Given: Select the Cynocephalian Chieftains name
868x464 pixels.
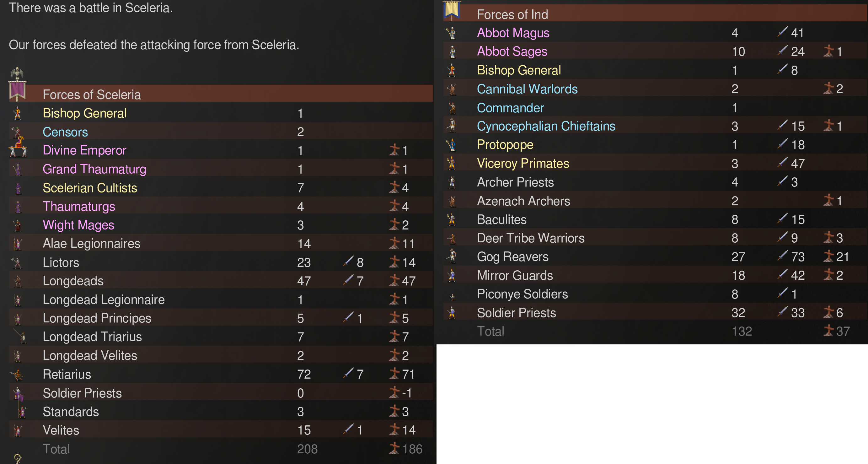Looking at the screenshot, I should [x=546, y=126].
